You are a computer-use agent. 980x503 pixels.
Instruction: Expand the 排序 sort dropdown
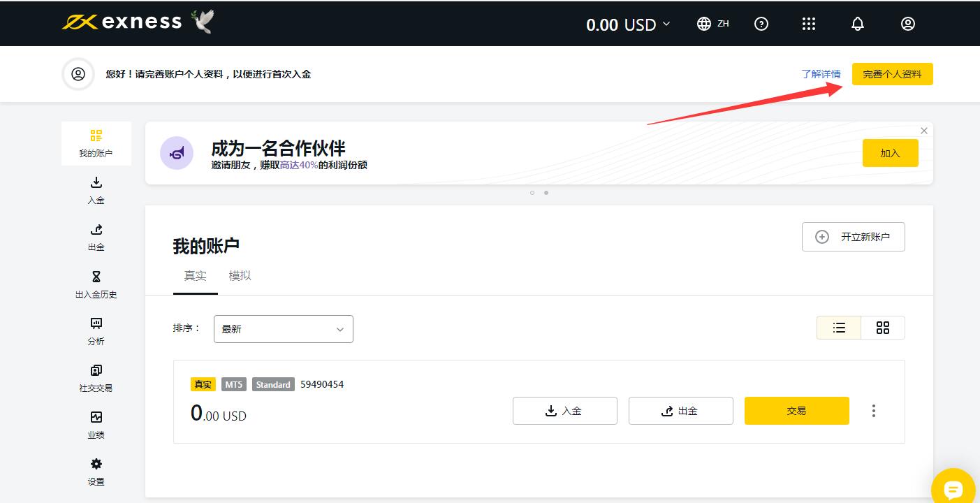pos(283,329)
